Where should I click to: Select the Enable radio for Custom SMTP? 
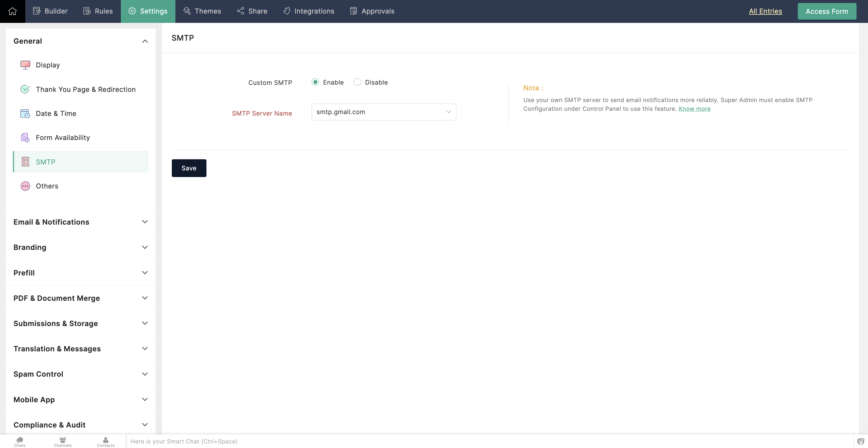(315, 82)
